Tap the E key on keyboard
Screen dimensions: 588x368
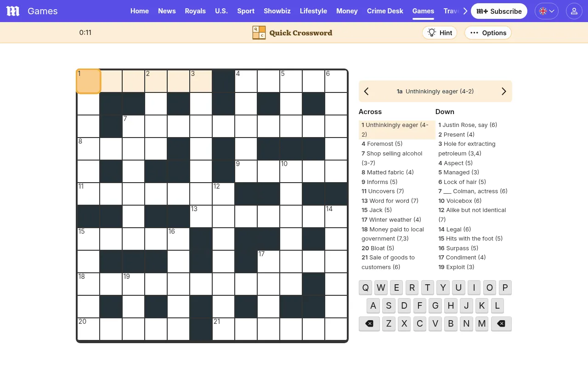tap(396, 288)
